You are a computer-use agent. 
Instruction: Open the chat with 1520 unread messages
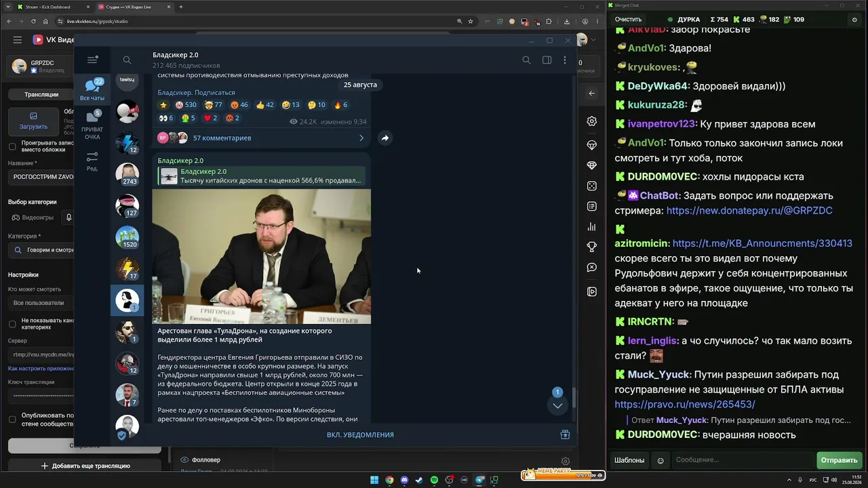click(x=127, y=237)
